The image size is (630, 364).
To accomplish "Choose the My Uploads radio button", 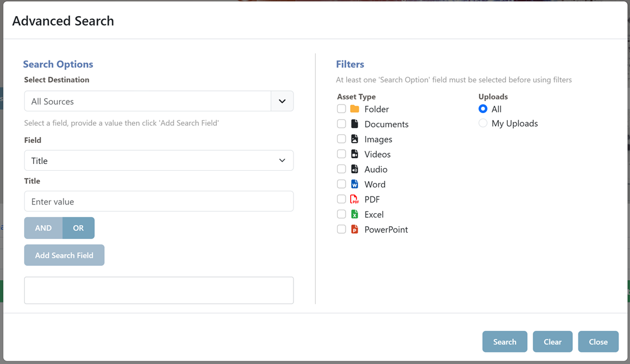I will coord(483,123).
